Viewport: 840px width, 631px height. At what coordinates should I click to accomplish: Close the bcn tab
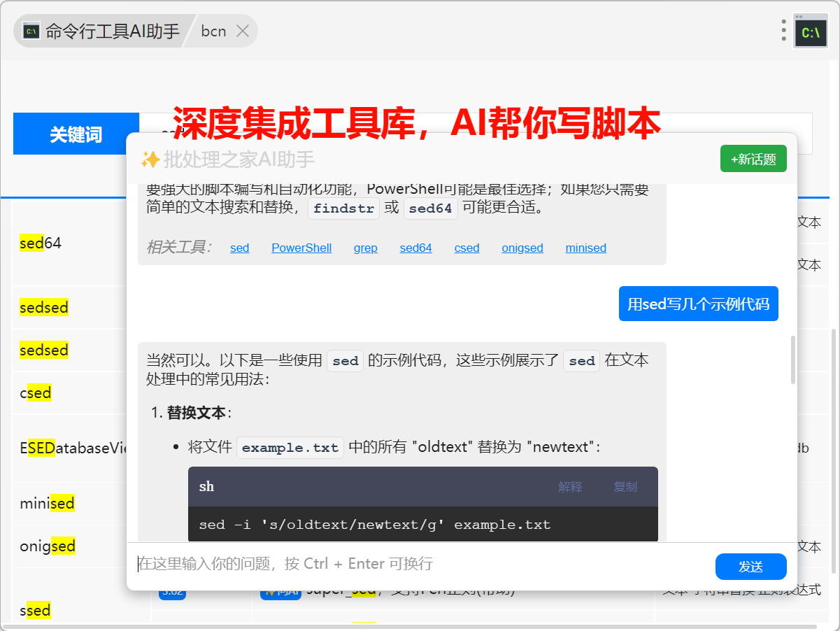point(243,31)
